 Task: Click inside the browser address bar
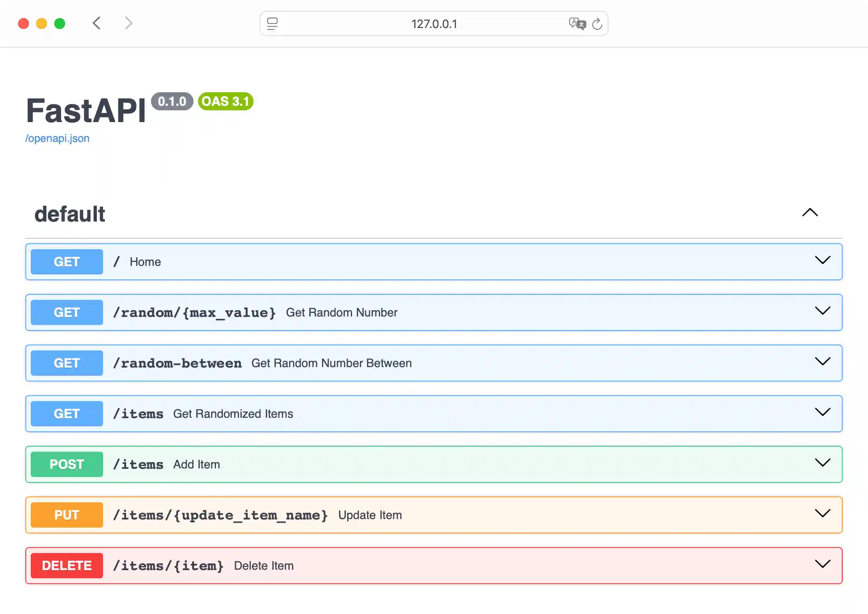[x=434, y=24]
